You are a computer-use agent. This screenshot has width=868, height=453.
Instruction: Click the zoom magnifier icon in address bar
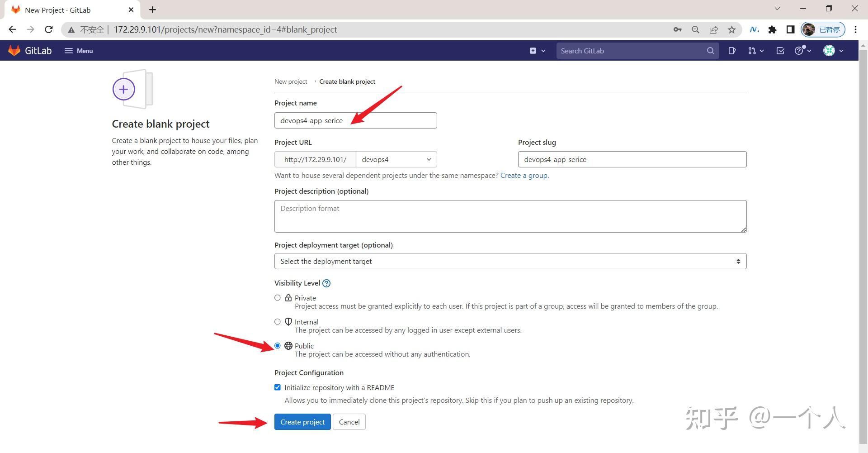[x=695, y=29]
